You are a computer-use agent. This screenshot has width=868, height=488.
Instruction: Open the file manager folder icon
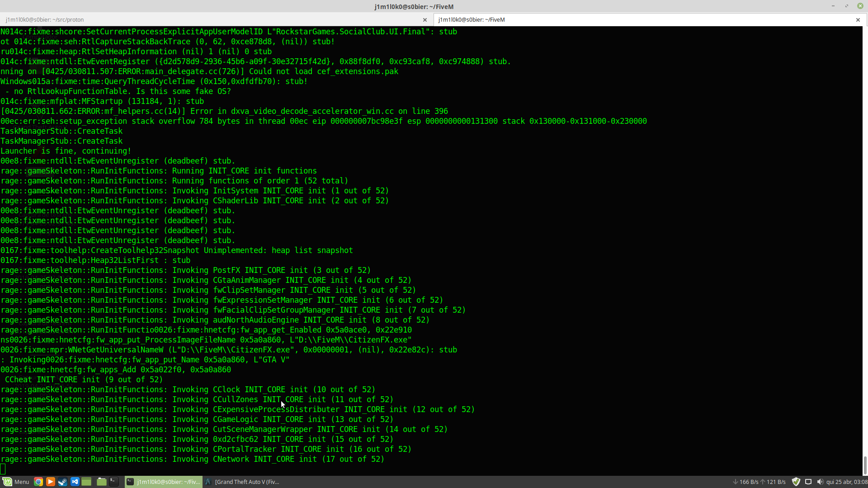click(102, 482)
